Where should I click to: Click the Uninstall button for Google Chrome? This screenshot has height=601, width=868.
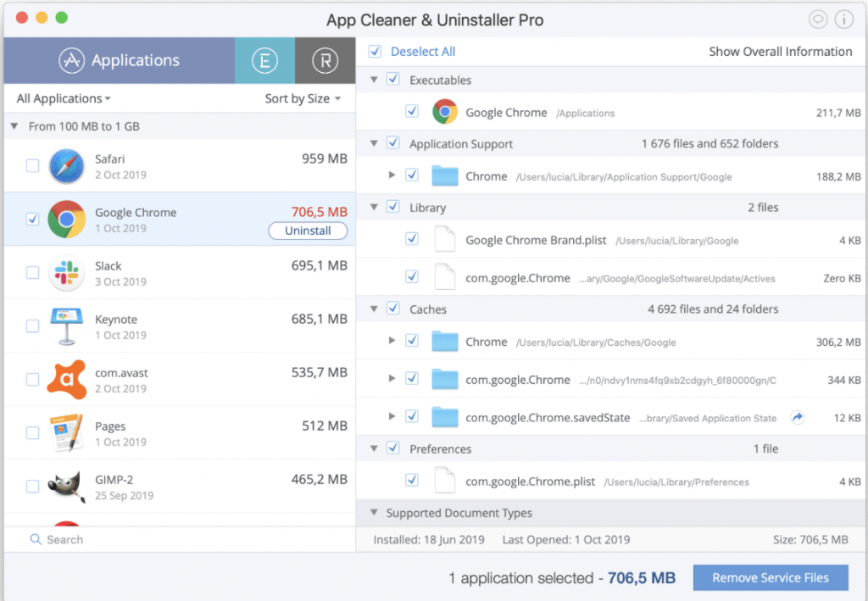pyautogui.click(x=308, y=231)
